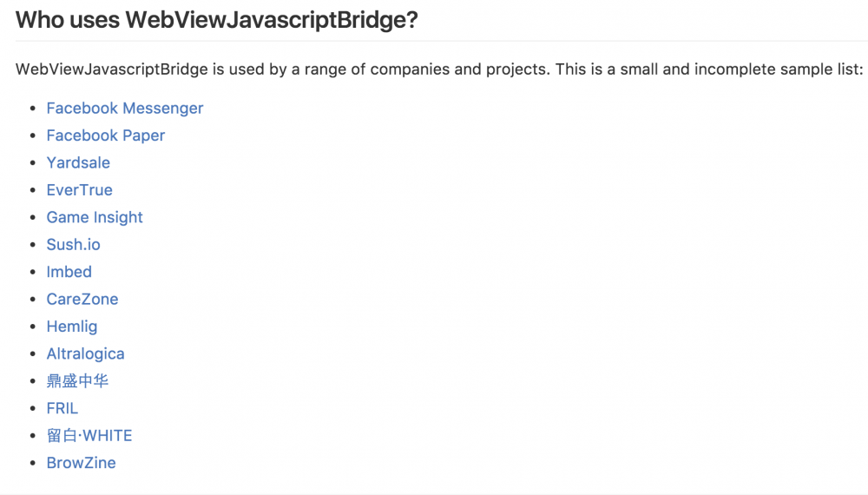Open the Facebook Messenger link
Viewport: 868px width, 495px height.
click(x=124, y=109)
